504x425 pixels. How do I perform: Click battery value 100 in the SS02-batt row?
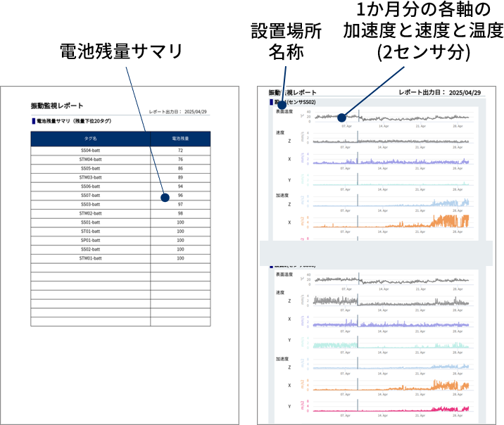click(x=180, y=249)
